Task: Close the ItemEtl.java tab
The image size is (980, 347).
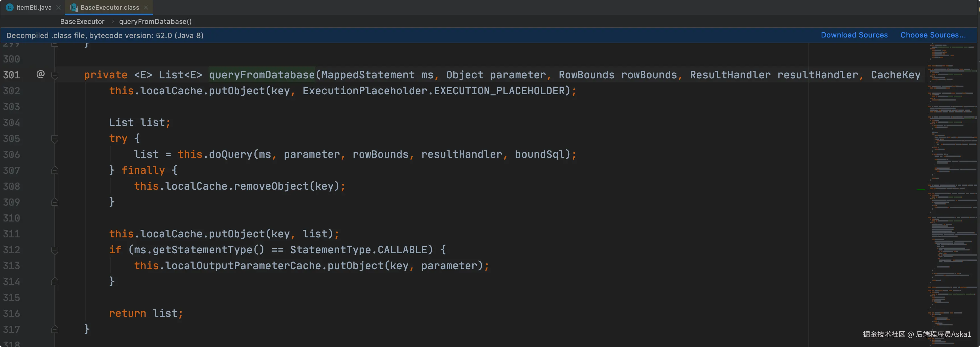Action: [x=58, y=7]
